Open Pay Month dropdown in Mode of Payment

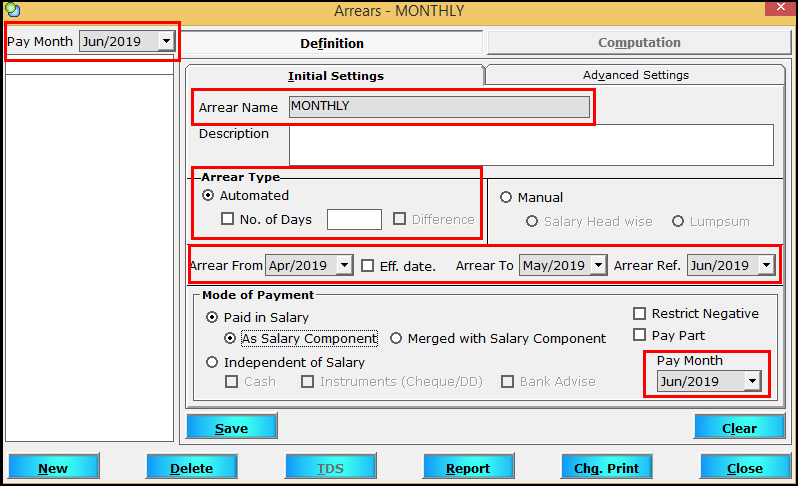point(752,381)
